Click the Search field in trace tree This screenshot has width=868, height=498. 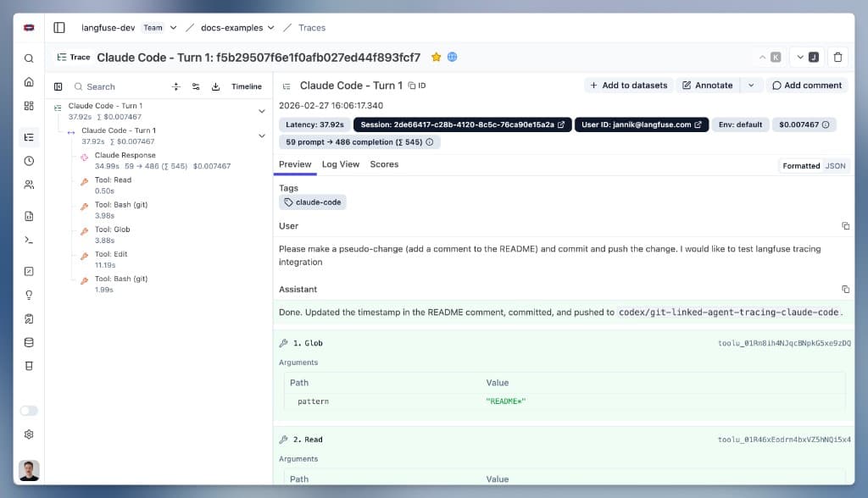119,86
